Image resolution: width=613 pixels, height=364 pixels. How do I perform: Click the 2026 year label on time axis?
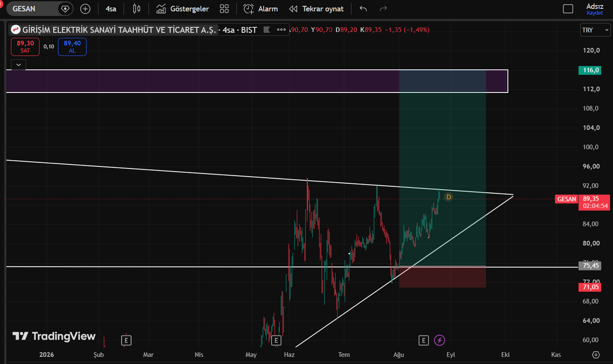[46, 354]
